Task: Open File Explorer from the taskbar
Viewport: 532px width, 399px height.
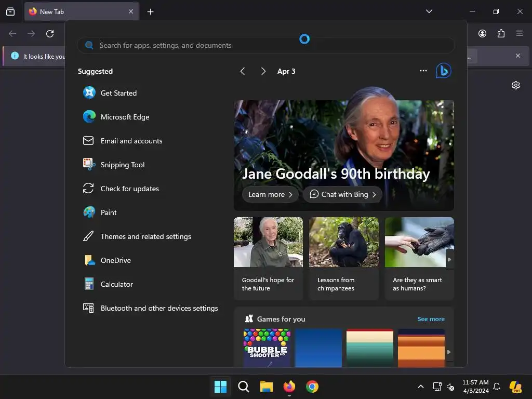Action: point(267,387)
